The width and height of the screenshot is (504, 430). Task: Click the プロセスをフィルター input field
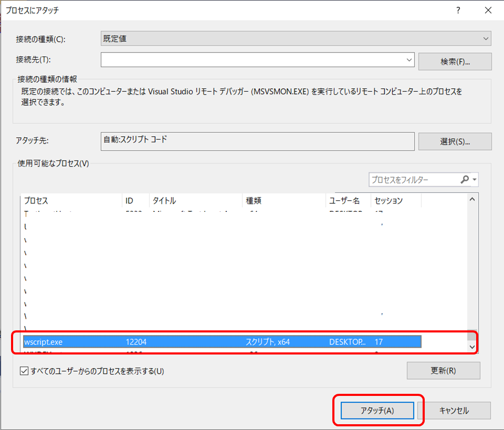point(415,179)
